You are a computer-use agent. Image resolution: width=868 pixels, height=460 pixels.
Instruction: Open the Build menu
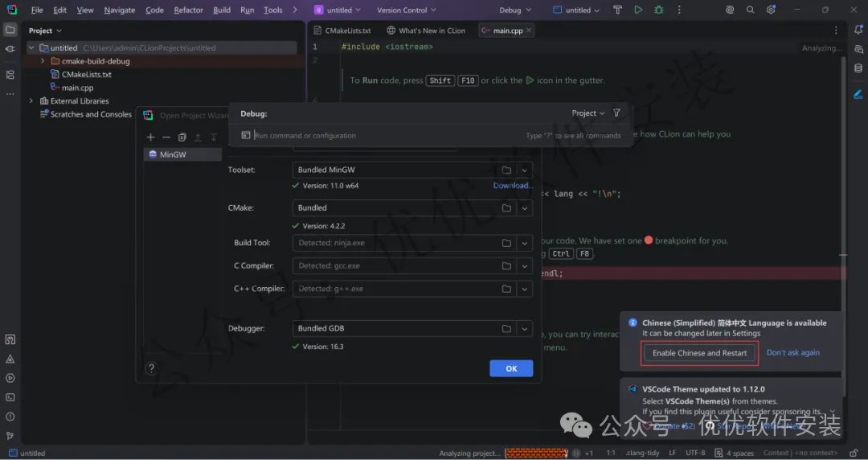(x=222, y=10)
